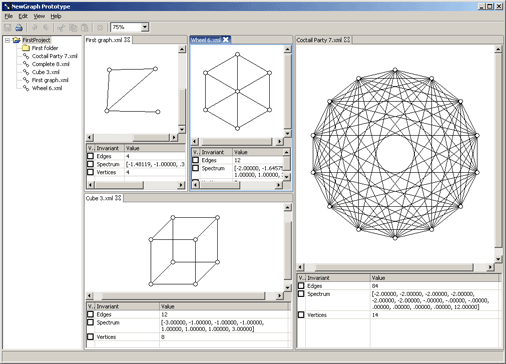The width and height of the screenshot is (506, 364).
Task: Select FirstProject folder icon in tree
Action: click(x=16, y=40)
